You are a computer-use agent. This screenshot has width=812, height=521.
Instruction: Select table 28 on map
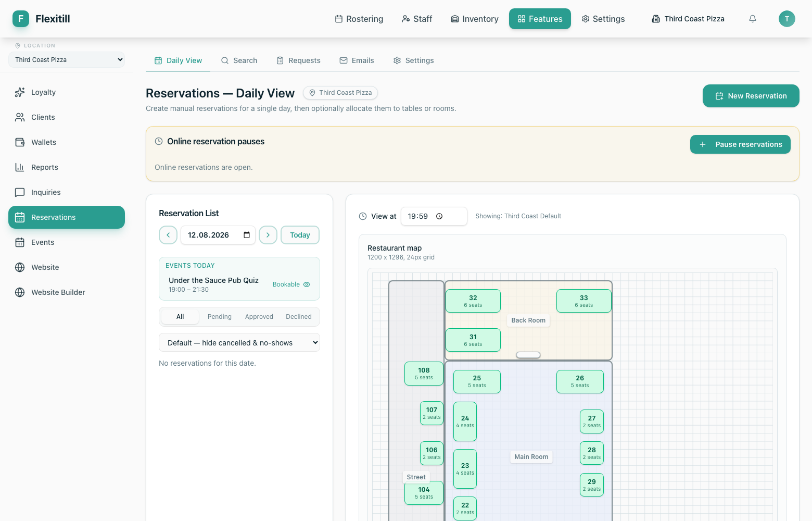592,453
